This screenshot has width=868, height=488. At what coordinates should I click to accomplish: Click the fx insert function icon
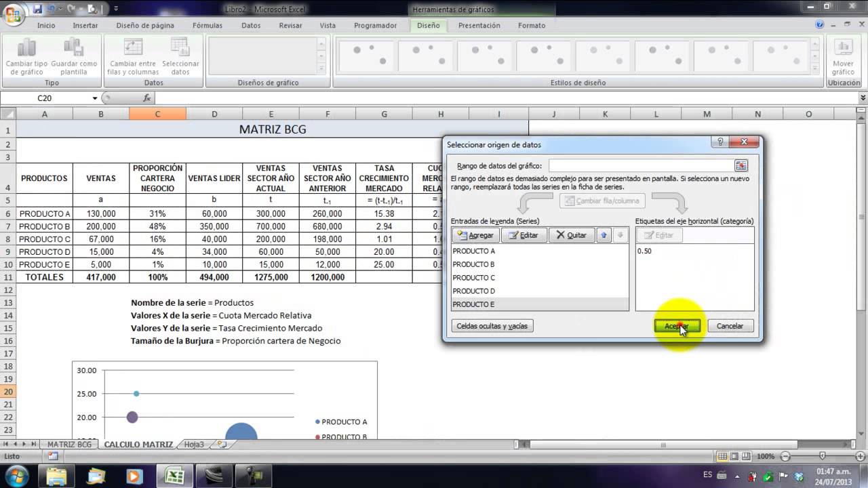[x=147, y=98]
